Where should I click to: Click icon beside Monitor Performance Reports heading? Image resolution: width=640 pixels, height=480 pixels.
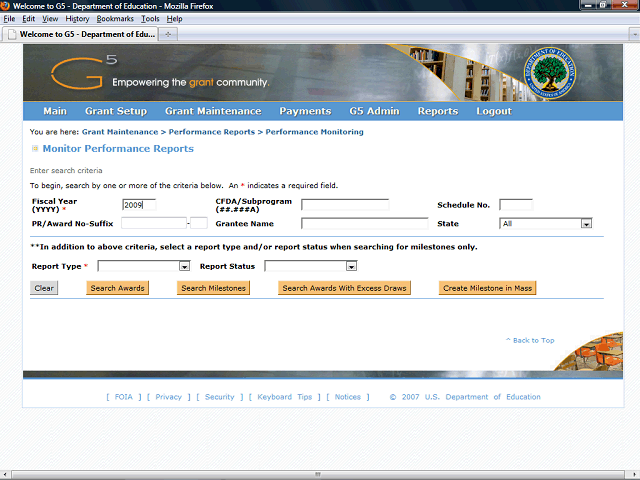coord(35,149)
